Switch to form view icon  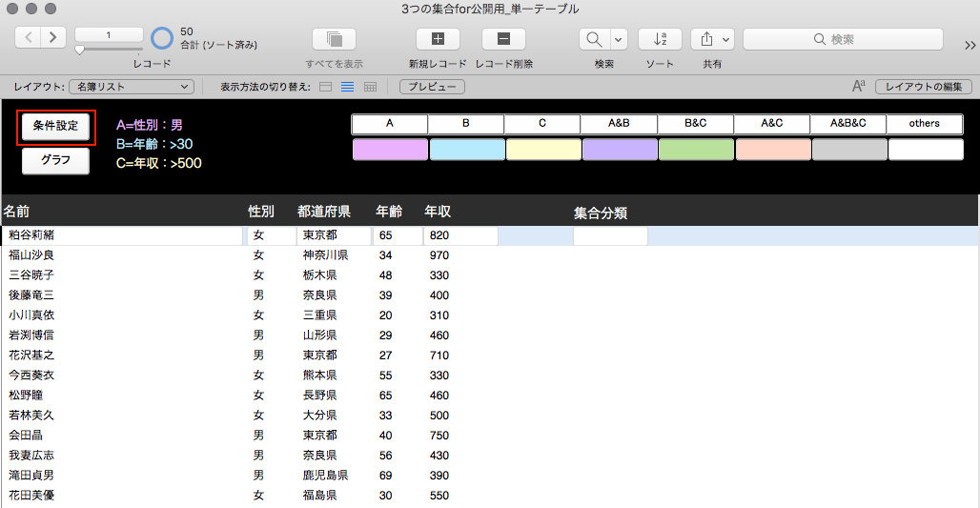pos(326,87)
